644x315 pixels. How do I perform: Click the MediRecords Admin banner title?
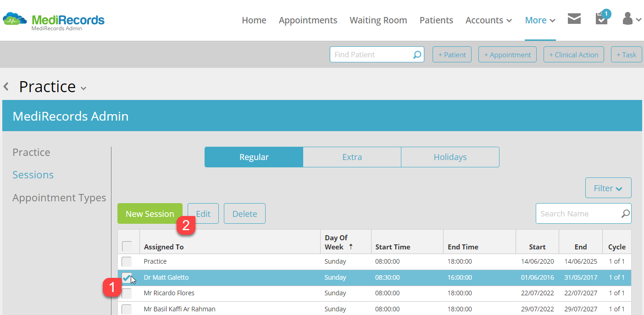71,116
